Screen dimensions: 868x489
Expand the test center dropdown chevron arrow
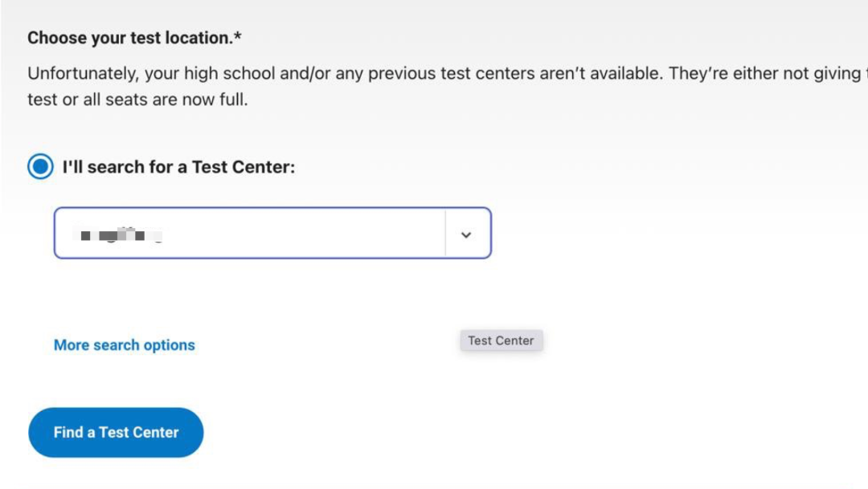pos(466,234)
